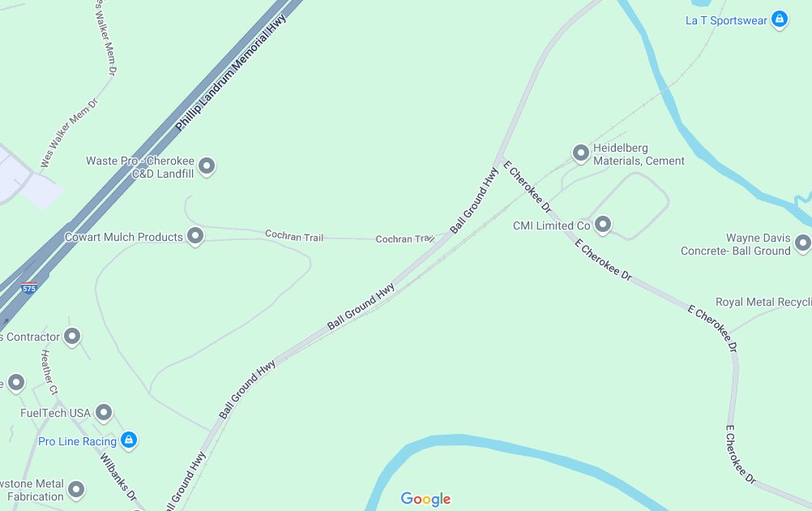Open the Heidelberg Materials, Cement pin
This screenshot has width=812, height=511.
click(x=580, y=153)
